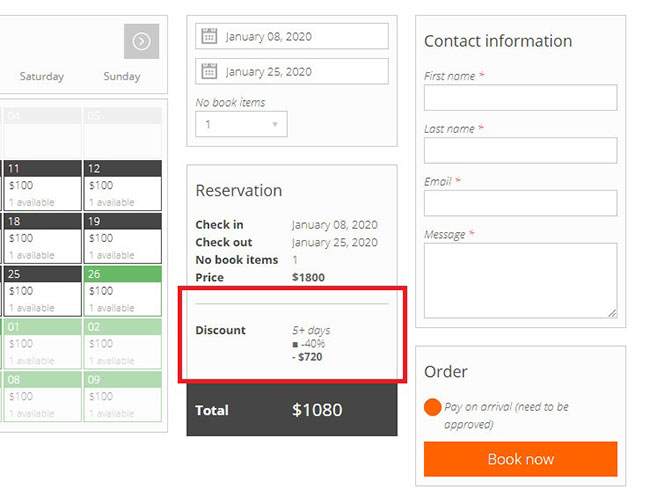
Task: Select the Pay on arrival option
Action: 432,408
